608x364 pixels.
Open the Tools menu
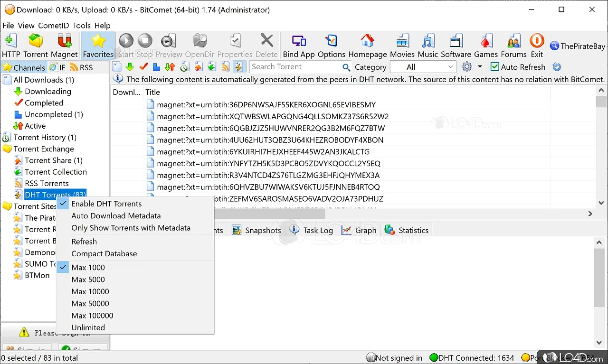click(82, 26)
